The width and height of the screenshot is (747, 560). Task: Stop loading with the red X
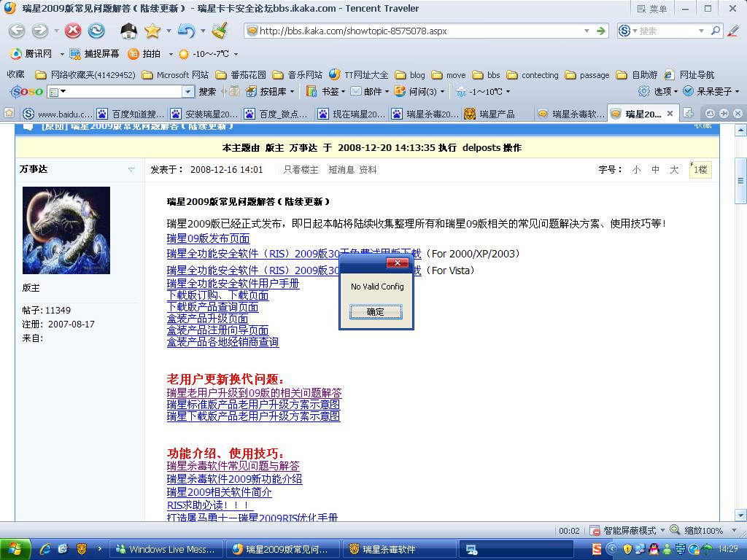point(73,31)
